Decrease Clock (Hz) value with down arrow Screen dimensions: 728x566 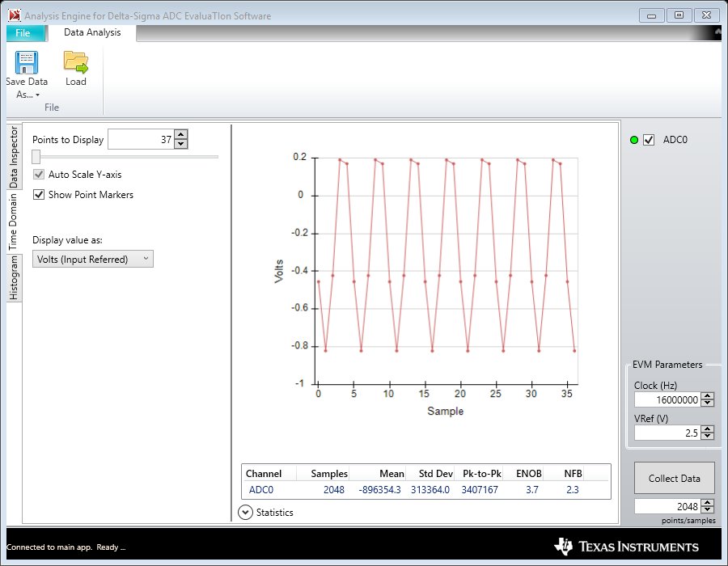[708, 403]
